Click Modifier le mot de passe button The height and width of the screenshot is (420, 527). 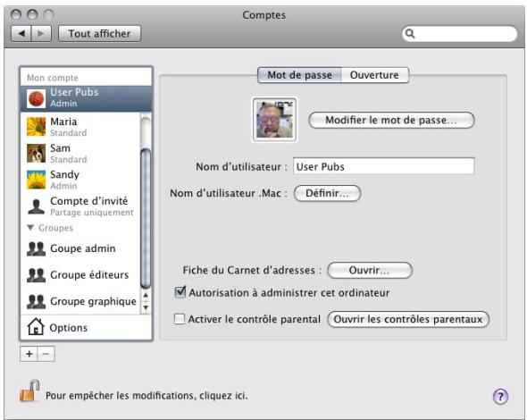tap(391, 120)
